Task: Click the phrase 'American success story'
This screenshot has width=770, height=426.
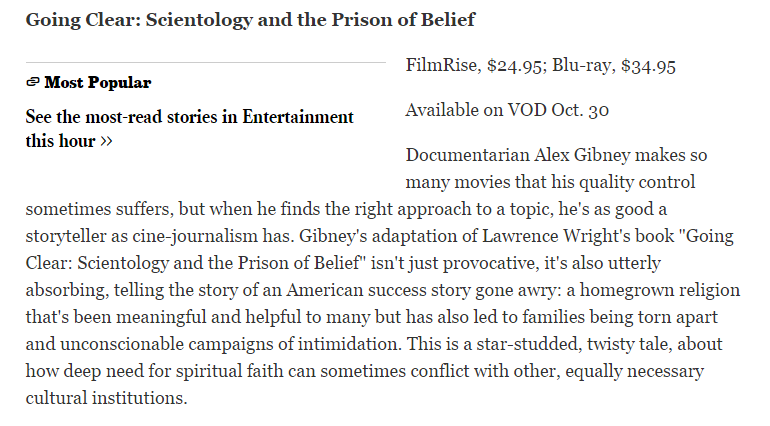Action: pyautogui.click(x=378, y=290)
